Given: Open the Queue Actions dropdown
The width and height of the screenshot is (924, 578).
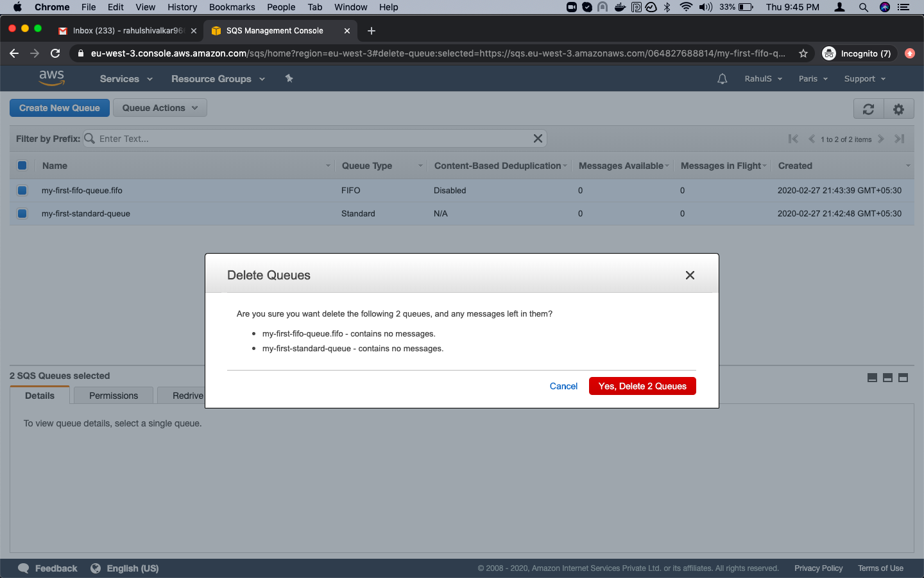Looking at the screenshot, I should tap(160, 108).
